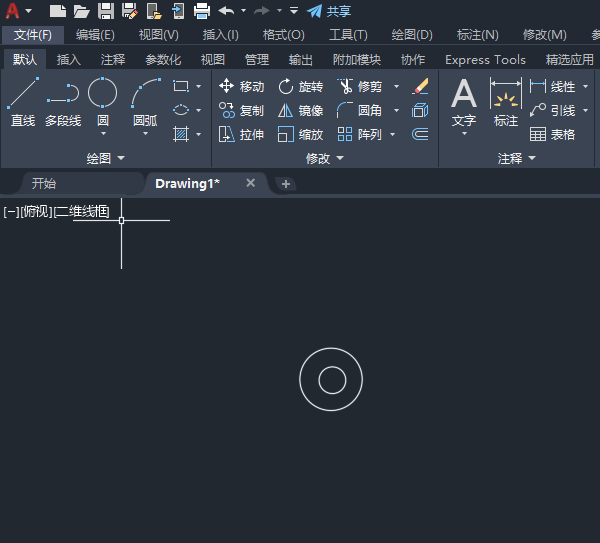Click the Explode tool icon
The image size is (600, 543).
coord(420,111)
